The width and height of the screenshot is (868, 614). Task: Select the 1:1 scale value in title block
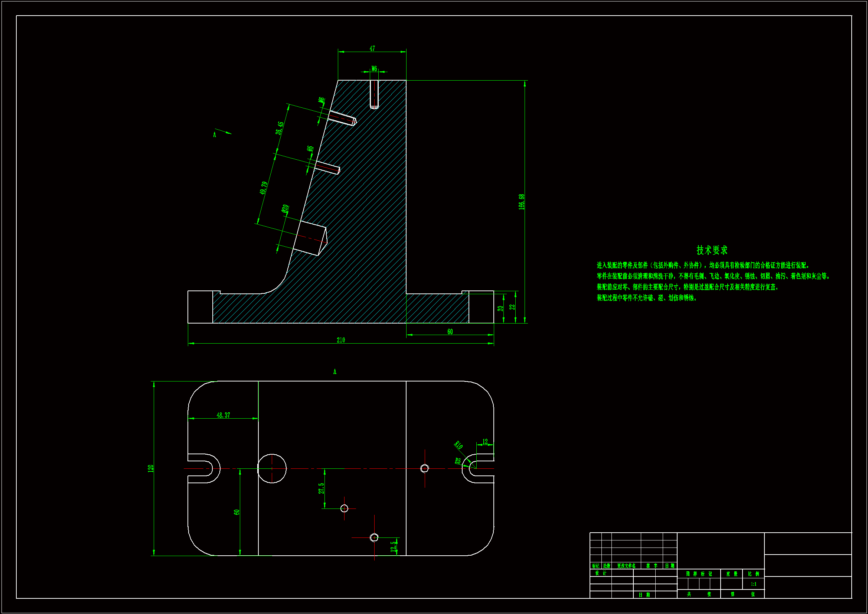(x=753, y=584)
